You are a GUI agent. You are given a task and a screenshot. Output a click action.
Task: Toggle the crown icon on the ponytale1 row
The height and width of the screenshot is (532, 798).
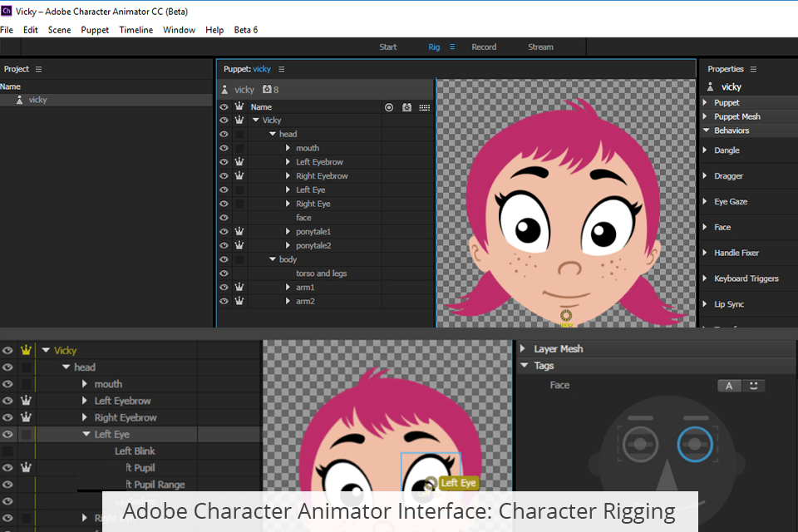point(239,231)
